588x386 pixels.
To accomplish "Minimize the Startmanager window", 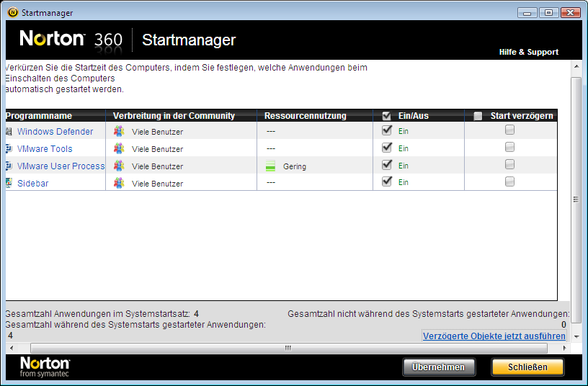I will point(527,13).
